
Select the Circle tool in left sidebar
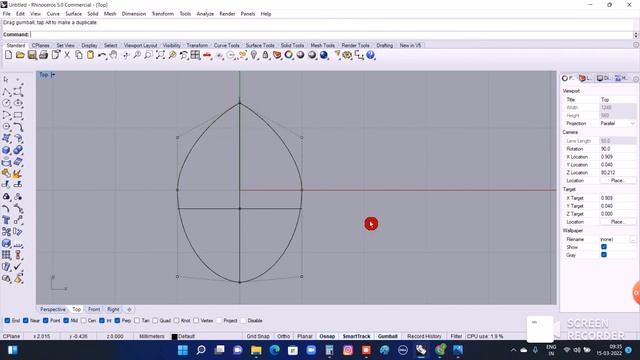[6, 103]
